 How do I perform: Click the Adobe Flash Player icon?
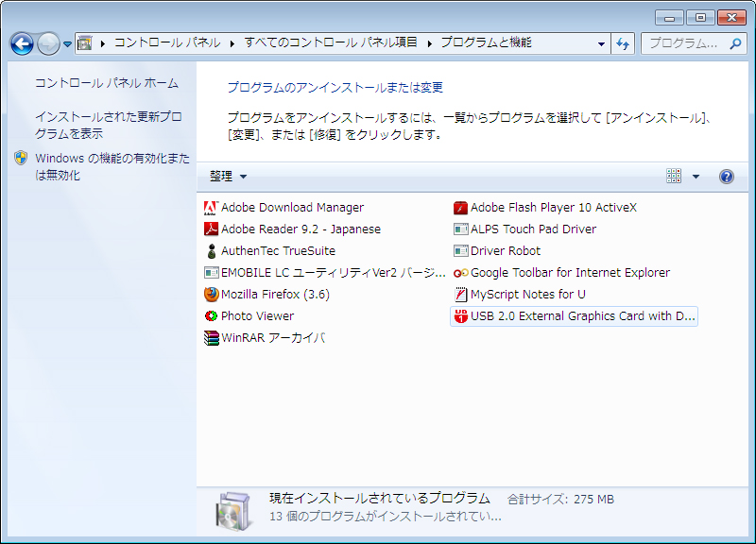(461, 208)
